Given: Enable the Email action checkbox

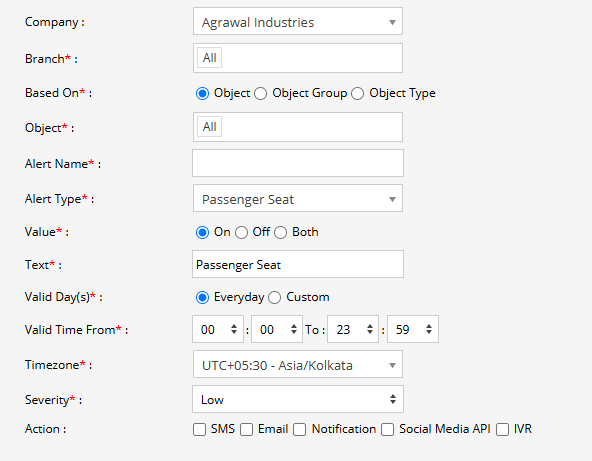Looking at the screenshot, I should [x=247, y=429].
